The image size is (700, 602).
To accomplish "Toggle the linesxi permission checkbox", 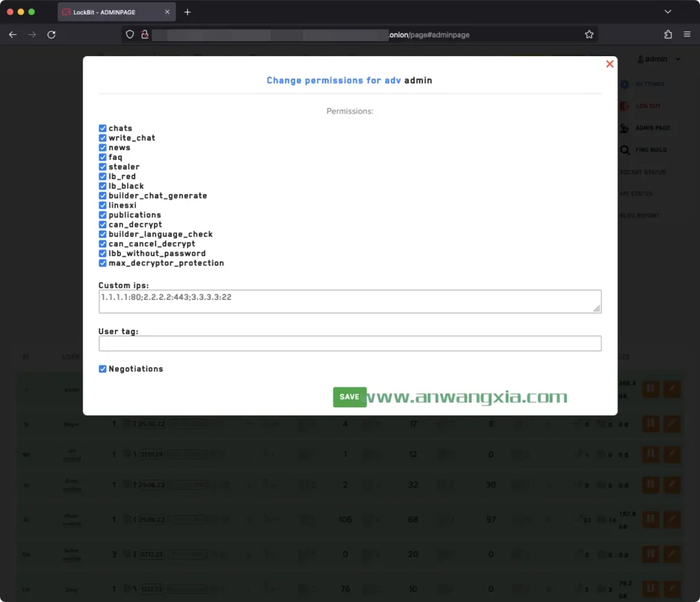I will click(103, 205).
